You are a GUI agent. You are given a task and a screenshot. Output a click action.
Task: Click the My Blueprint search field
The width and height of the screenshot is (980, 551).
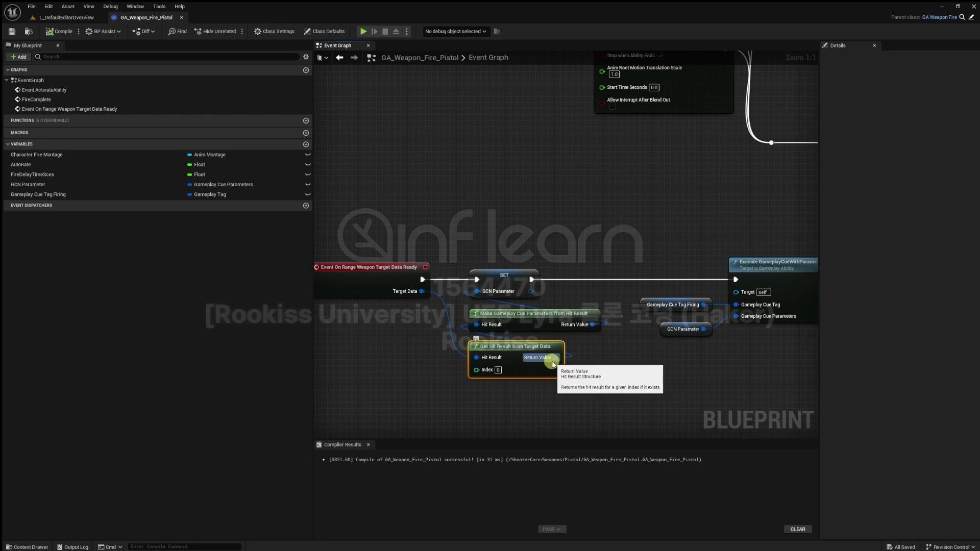click(x=168, y=57)
